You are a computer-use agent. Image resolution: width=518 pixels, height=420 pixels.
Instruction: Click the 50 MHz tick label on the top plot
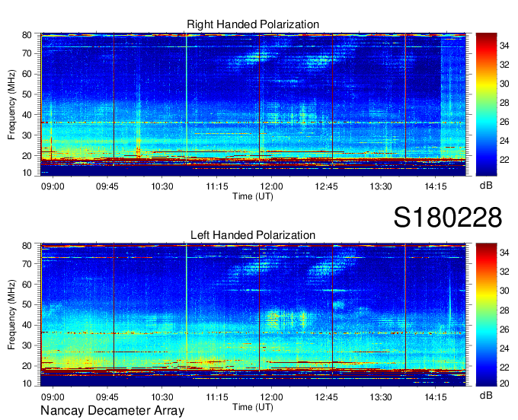pyautogui.click(x=27, y=94)
